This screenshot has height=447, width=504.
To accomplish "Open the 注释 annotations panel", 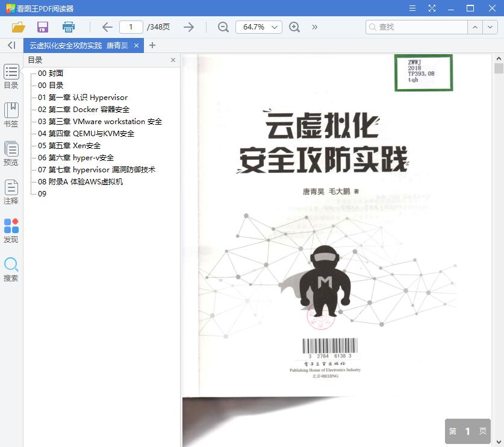I will (11, 191).
